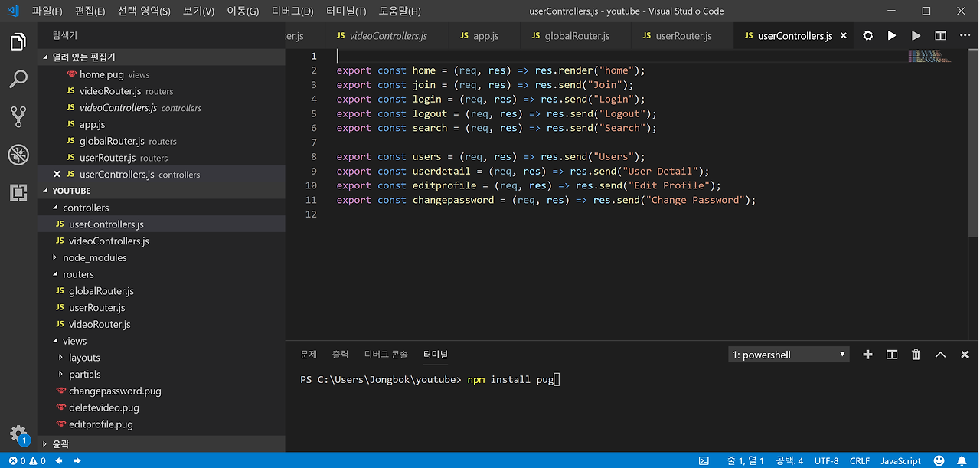Send feedback via the smiley icon
This screenshot has height=468, width=980.
938,461
